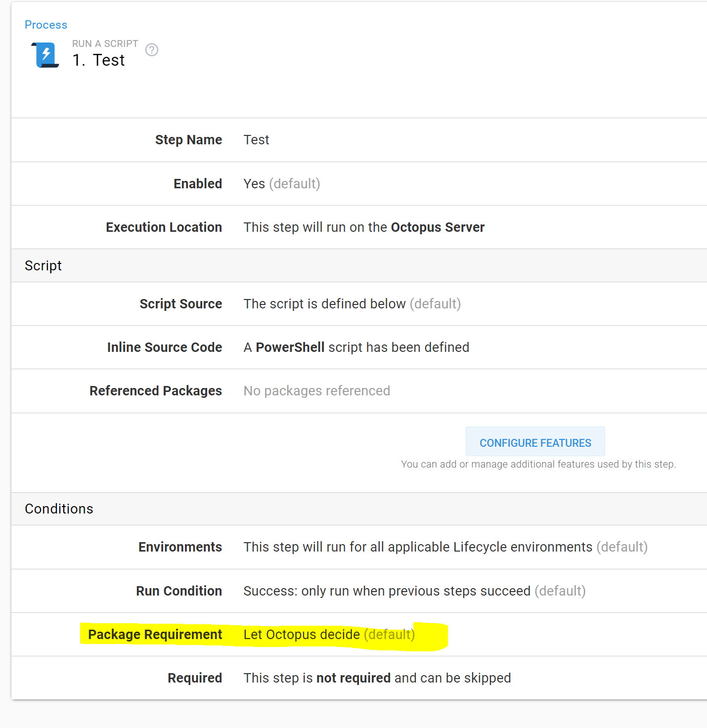Click the Conditions section header
Image resolution: width=707 pixels, height=728 pixels.
click(x=59, y=509)
